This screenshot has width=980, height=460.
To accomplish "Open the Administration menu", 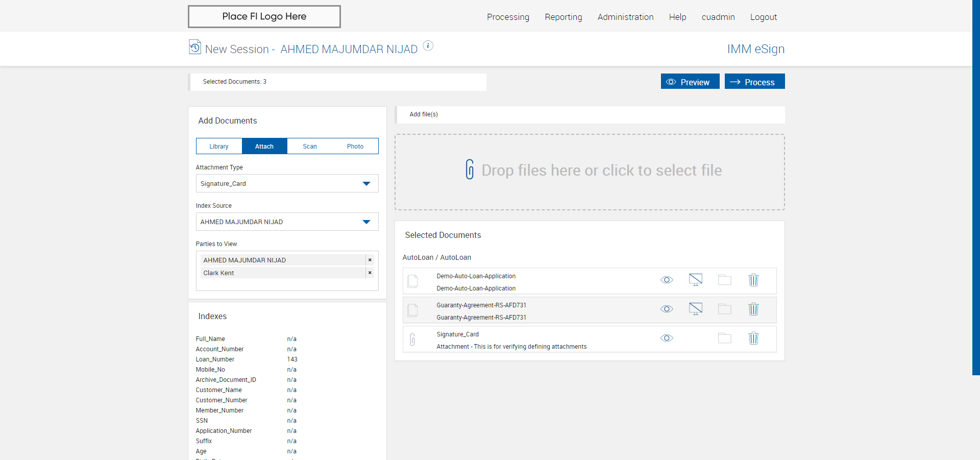I will coord(625,17).
